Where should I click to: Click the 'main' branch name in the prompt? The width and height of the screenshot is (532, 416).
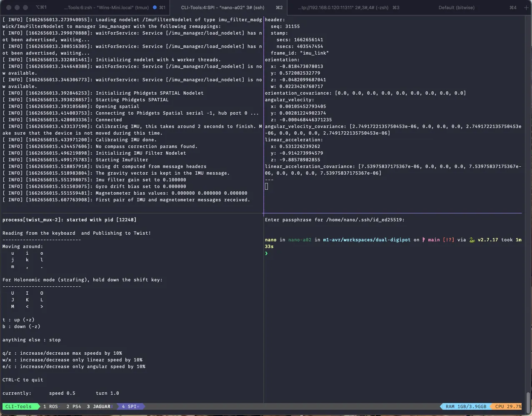(434, 240)
